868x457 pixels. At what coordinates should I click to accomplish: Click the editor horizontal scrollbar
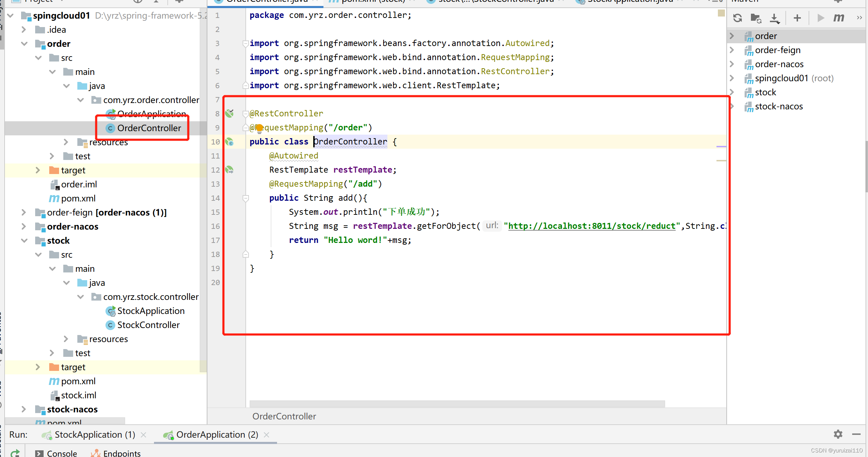coord(457,403)
